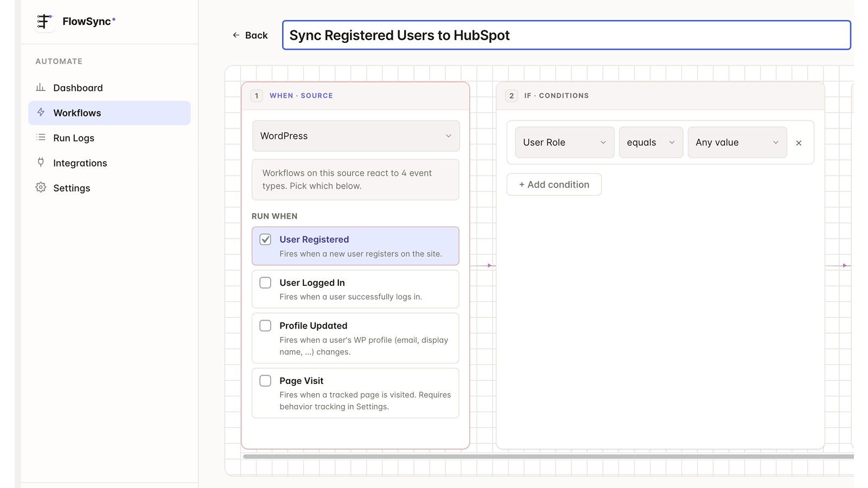Click step number 1 badge
The width and height of the screenshot is (868, 488).
click(257, 95)
